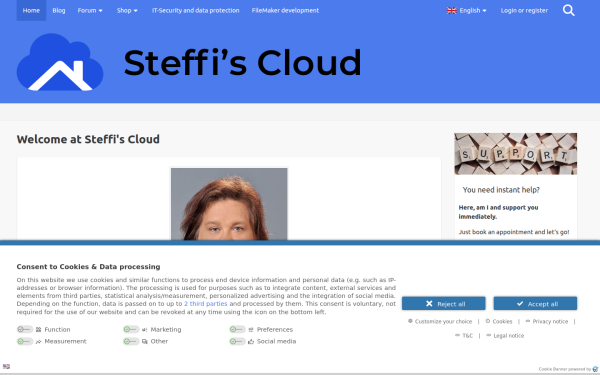
Task: Open the Privacy notice link
Action: point(547,321)
